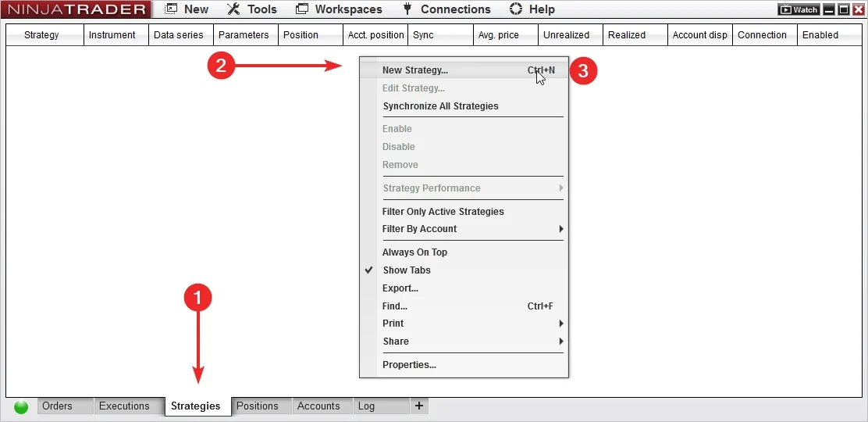Add a new tab with plus icon
This screenshot has width=868, height=422.
tap(419, 406)
